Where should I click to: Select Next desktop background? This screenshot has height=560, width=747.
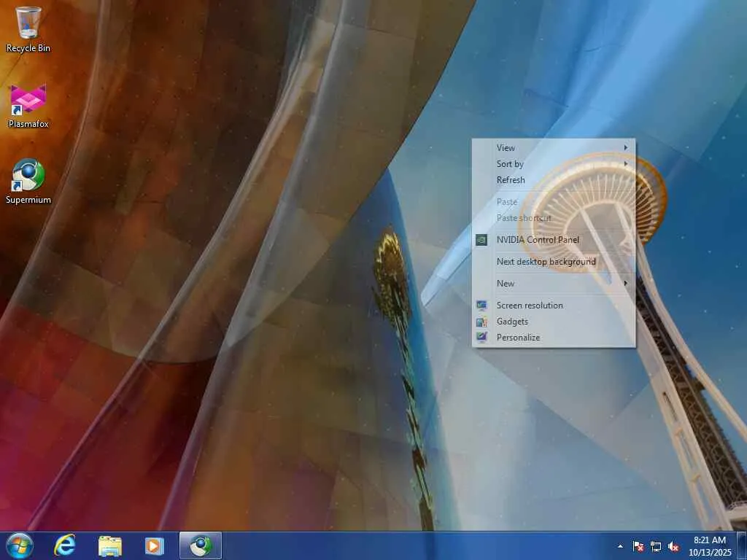pos(554,262)
